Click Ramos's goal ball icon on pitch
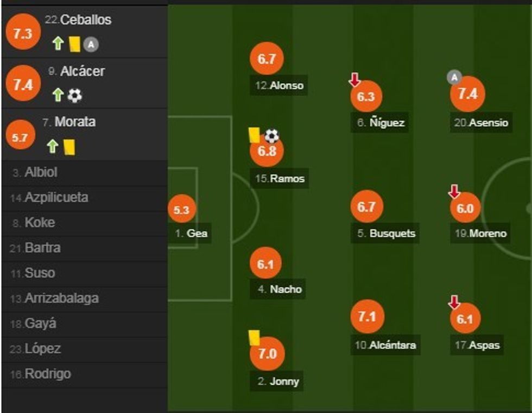Viewport: 532px width, 413px height. [271, 135]
